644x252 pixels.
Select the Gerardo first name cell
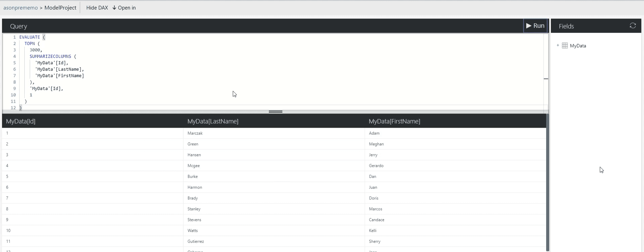coord(376,166)
